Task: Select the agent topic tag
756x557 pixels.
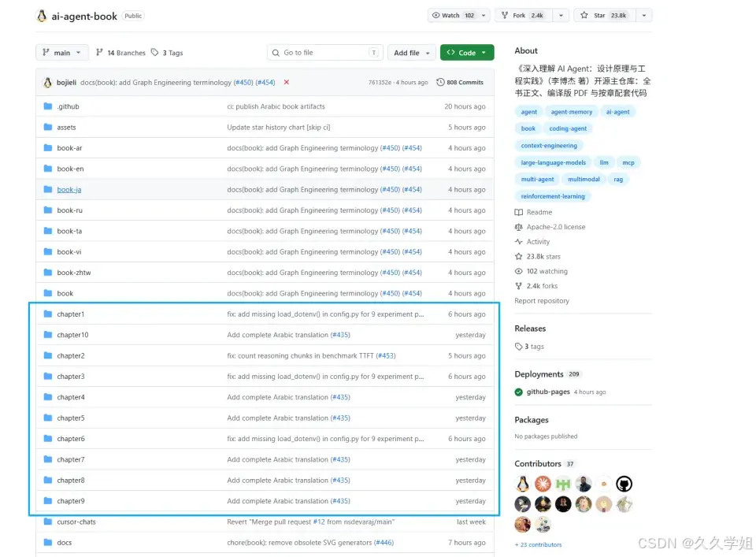Action: pos(529,112)
